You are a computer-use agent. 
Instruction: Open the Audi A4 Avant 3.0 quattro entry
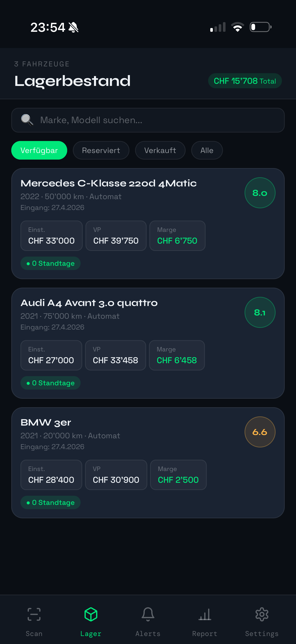pyautogui.click(x=89, y=303)
